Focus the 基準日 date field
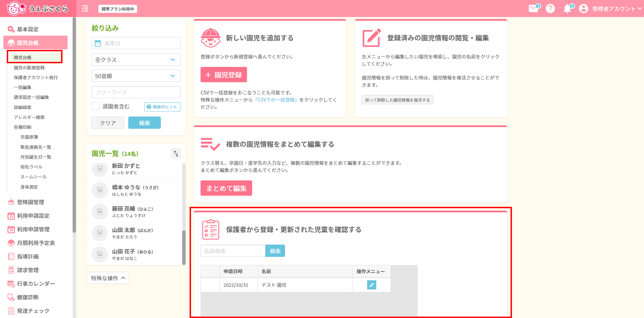This screenshot has width=644, height=318. click(x=136, y=43)
